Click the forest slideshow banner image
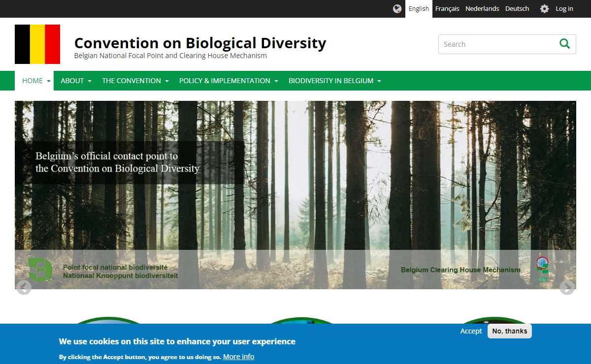This screenshot has width=591, height=364. 295,195
